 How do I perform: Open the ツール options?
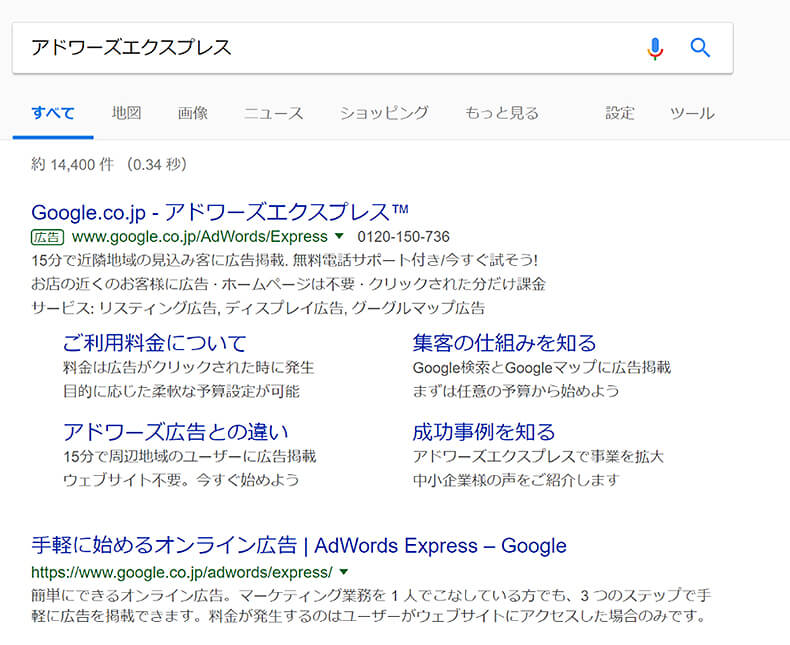tap(692, 113)
